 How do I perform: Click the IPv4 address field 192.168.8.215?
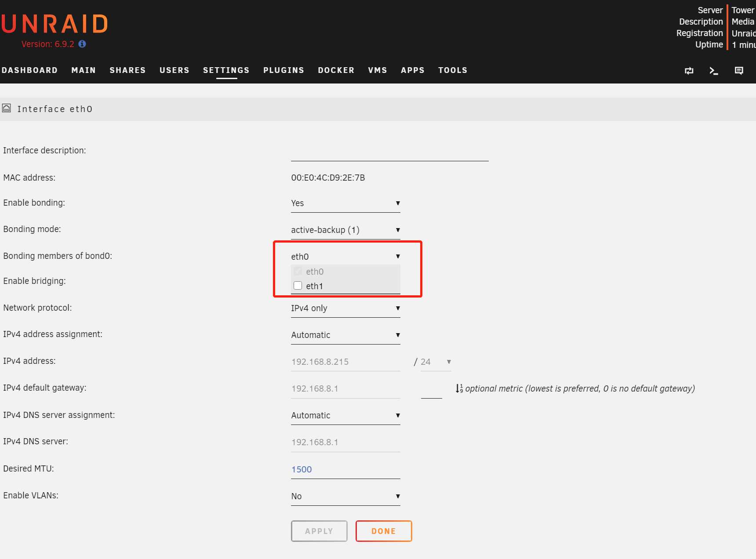pos(345,362)
